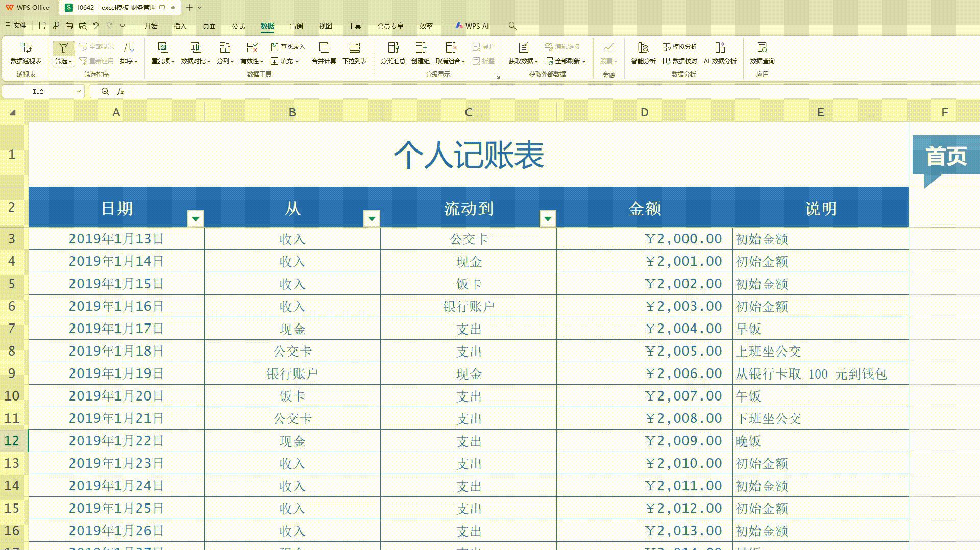980x550 pixels.
Task: Click the 创建组 group icon
Action: 421,48
